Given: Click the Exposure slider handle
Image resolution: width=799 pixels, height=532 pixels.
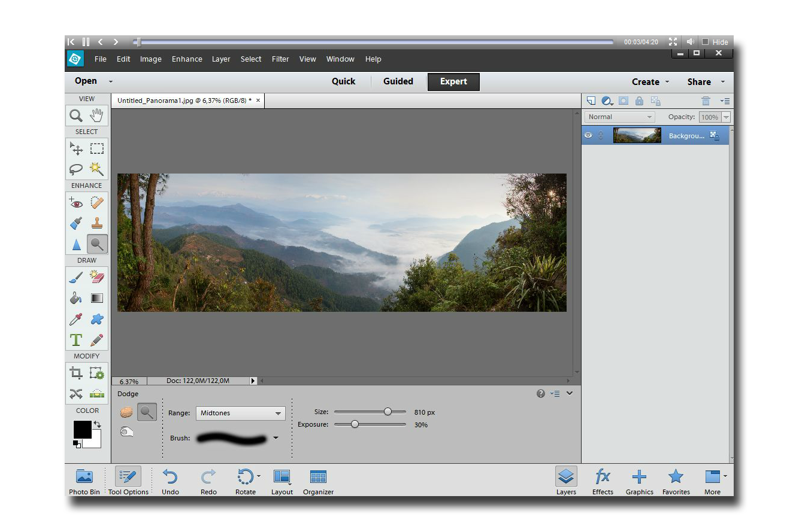Looking at the screenshot, I should [355, 424].
